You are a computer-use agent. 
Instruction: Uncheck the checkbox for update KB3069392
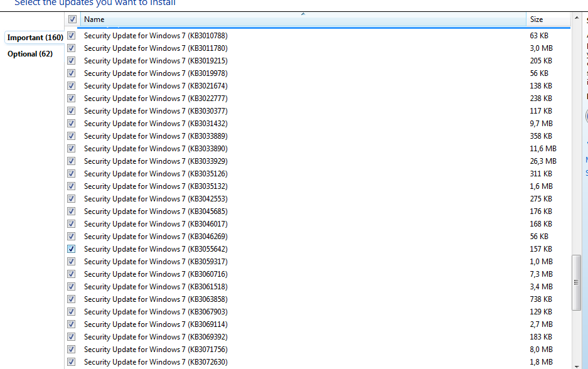72,337
